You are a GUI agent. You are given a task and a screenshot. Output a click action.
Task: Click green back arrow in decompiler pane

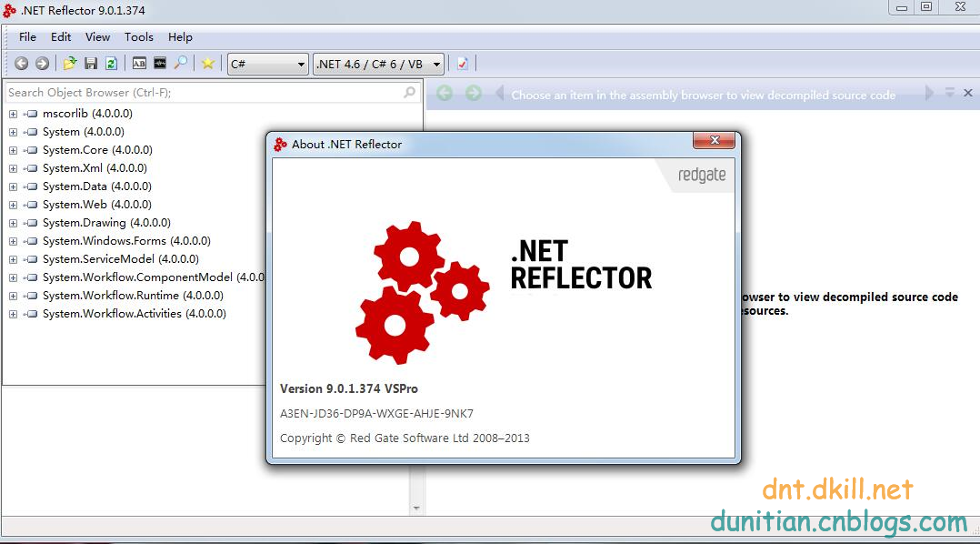click(x=445, y=93)
